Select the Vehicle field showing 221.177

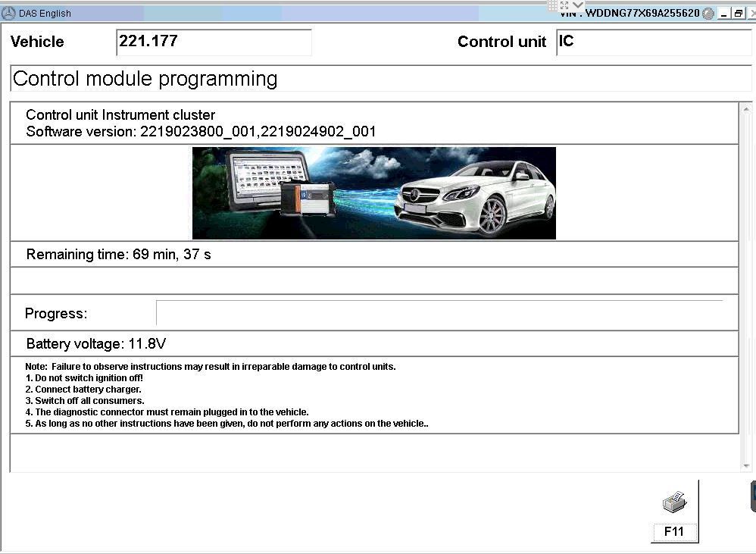click(x=214, y=42)
